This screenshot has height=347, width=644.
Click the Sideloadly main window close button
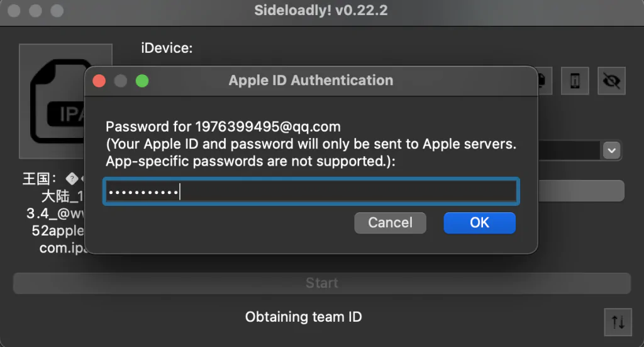pyautogui.click(x=14, y=10)
